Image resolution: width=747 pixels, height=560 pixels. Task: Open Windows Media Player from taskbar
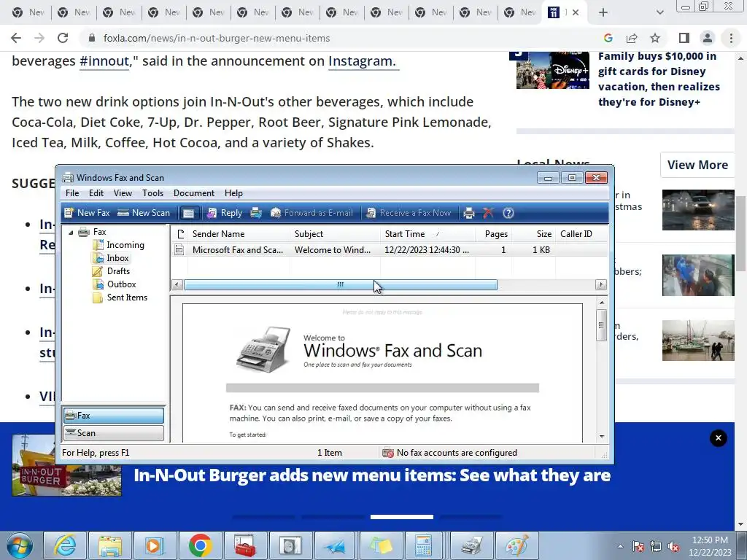click(x=155, y=545)
